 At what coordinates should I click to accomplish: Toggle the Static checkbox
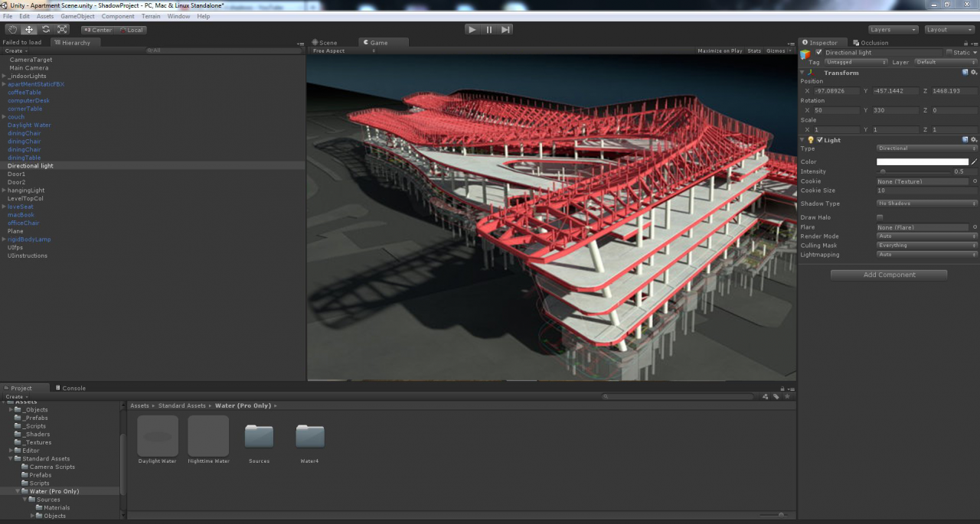click(949, 53)
